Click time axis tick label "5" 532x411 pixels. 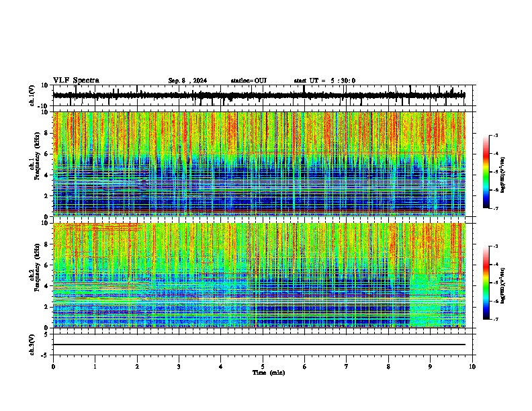pos(263,367)
